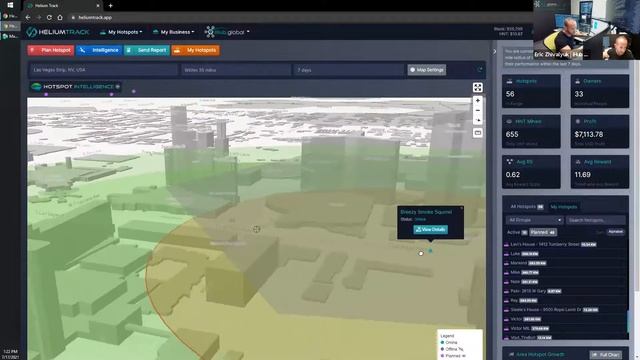Click the orange My Hotspots button

click(196, 50)
